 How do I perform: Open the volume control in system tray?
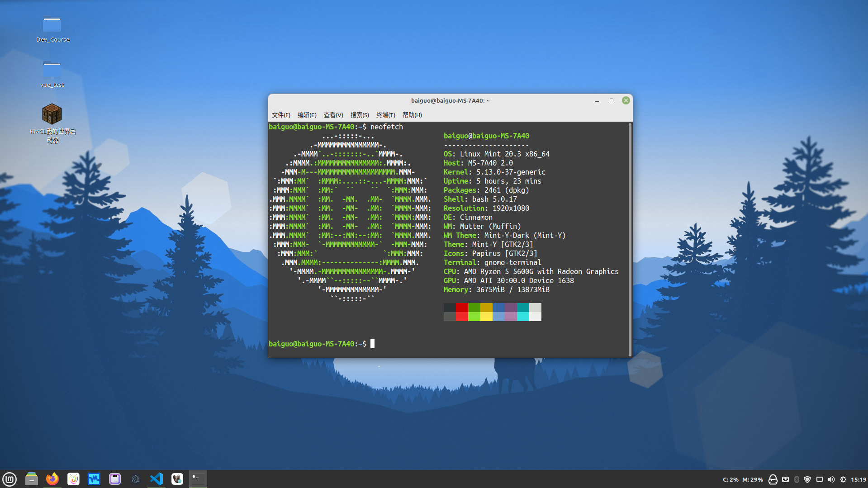(x=831, y=479)
